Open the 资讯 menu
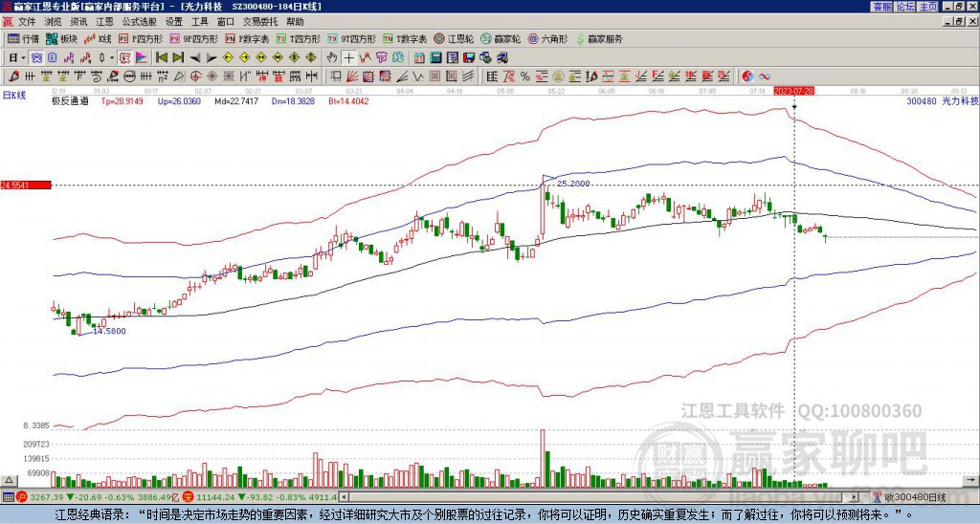980x524 pixels. coord(78,22)
